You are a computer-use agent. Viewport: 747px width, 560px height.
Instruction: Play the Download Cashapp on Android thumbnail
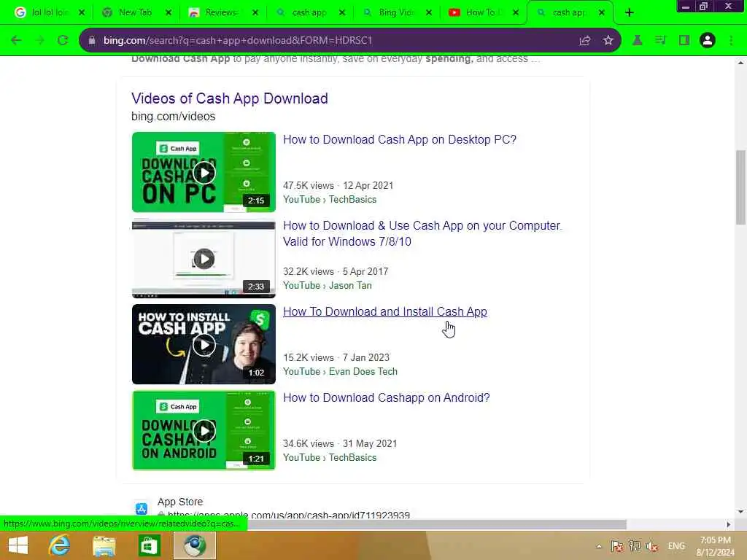tap(204, 430)
